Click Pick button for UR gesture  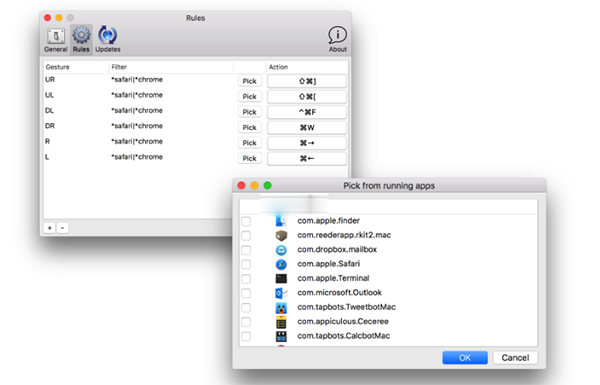(249, 81)
